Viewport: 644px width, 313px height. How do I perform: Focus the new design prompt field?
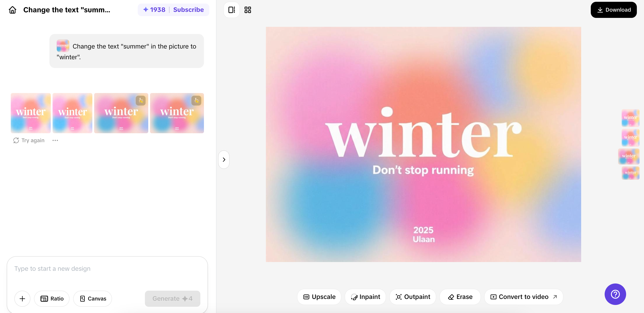click(107, 272)
